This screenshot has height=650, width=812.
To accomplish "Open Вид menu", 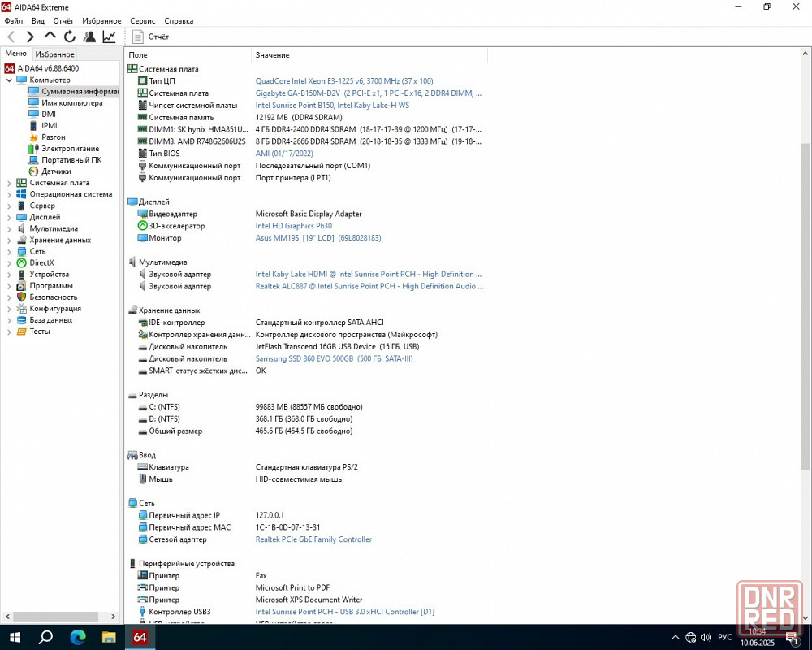I will coord(38,21).
